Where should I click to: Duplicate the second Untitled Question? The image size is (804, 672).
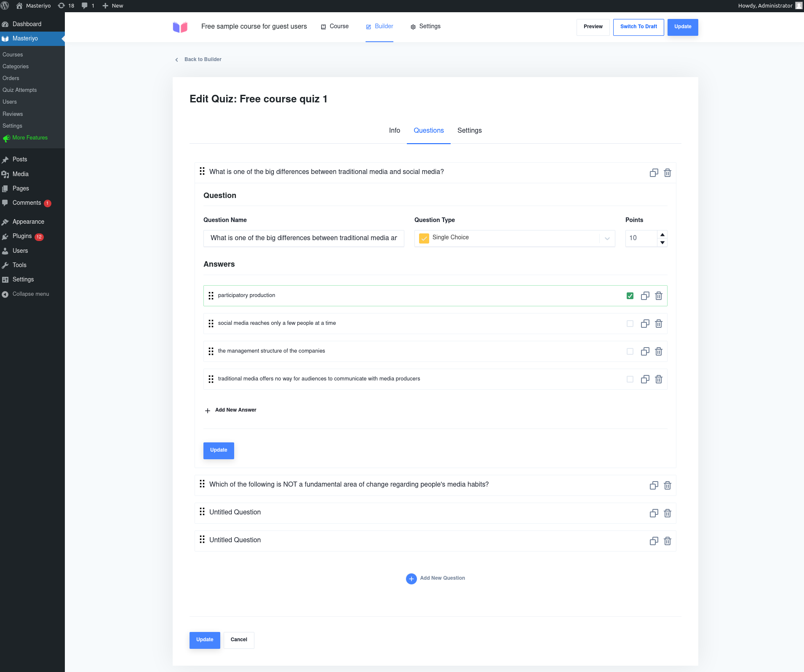(x=654, y=541)
